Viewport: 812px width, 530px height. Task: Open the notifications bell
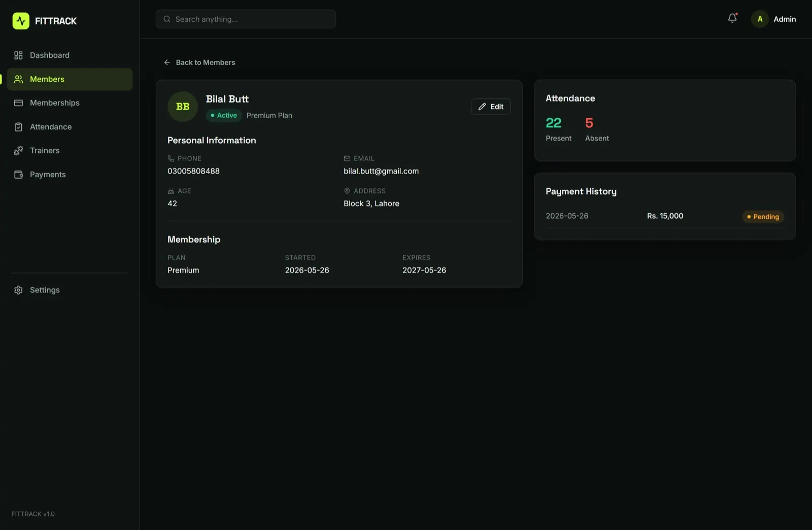(x=732, y=19)
